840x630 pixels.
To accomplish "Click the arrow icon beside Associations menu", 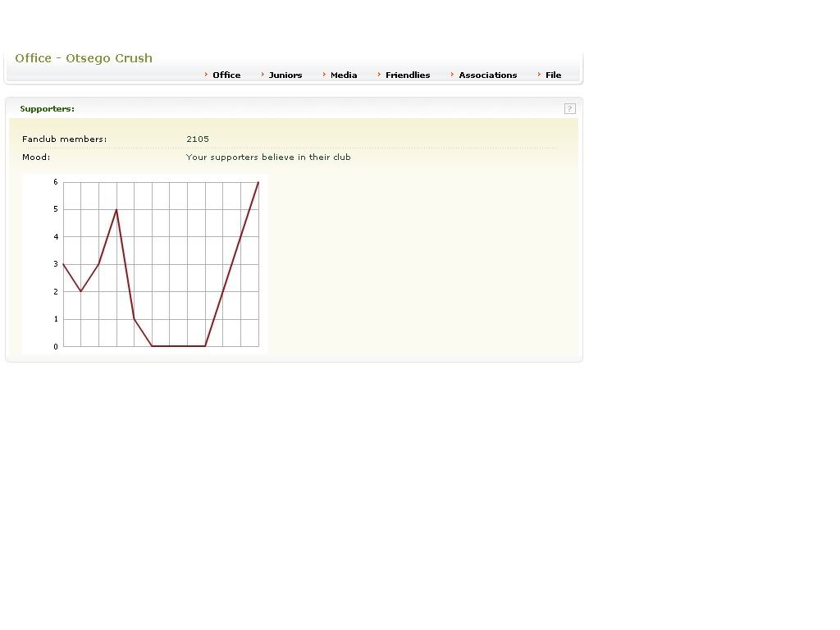I will click(x=452, y=74).
